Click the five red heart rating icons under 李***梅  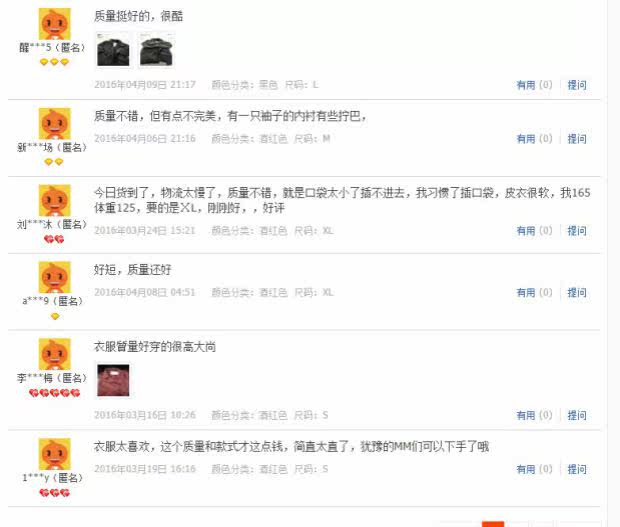point(55,393)
